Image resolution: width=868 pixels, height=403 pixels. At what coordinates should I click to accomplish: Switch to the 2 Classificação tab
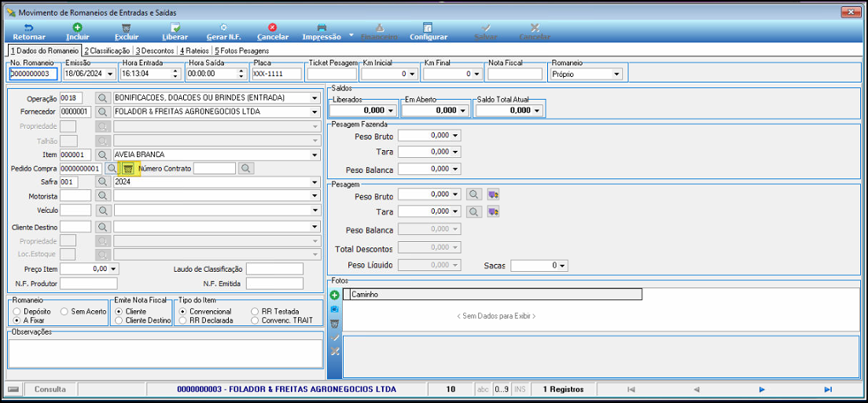point(107,50)
